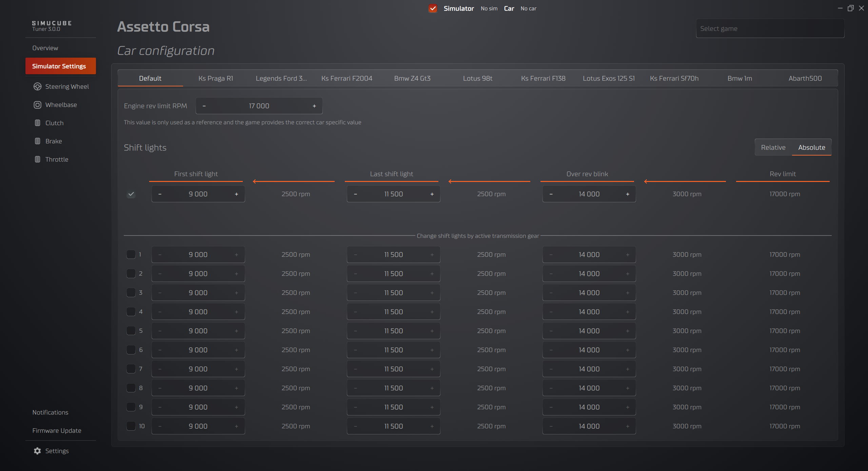The width and height of the screenshot is (868, 471).
Task: Open the Firmware Update page
Action: 57,430
